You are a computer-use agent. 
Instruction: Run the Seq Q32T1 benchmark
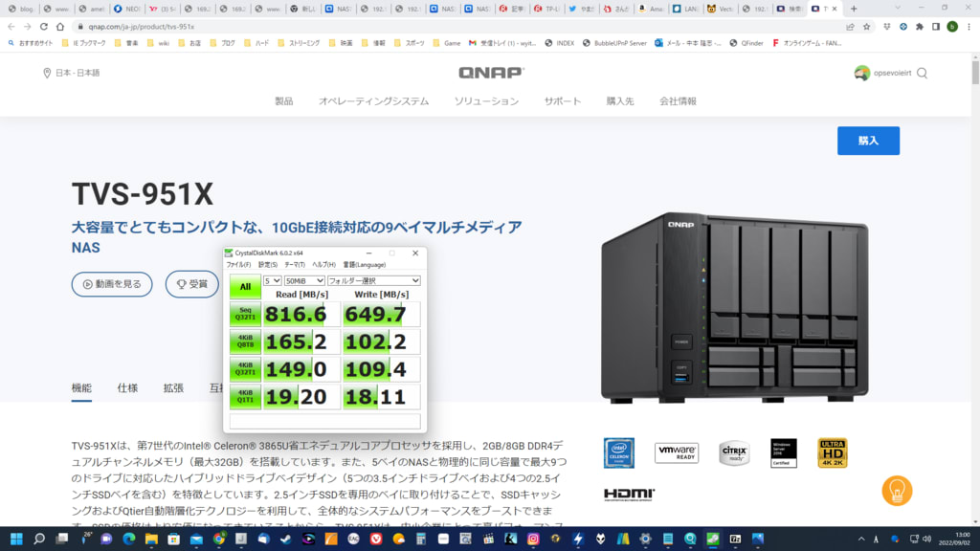(245, 314)
